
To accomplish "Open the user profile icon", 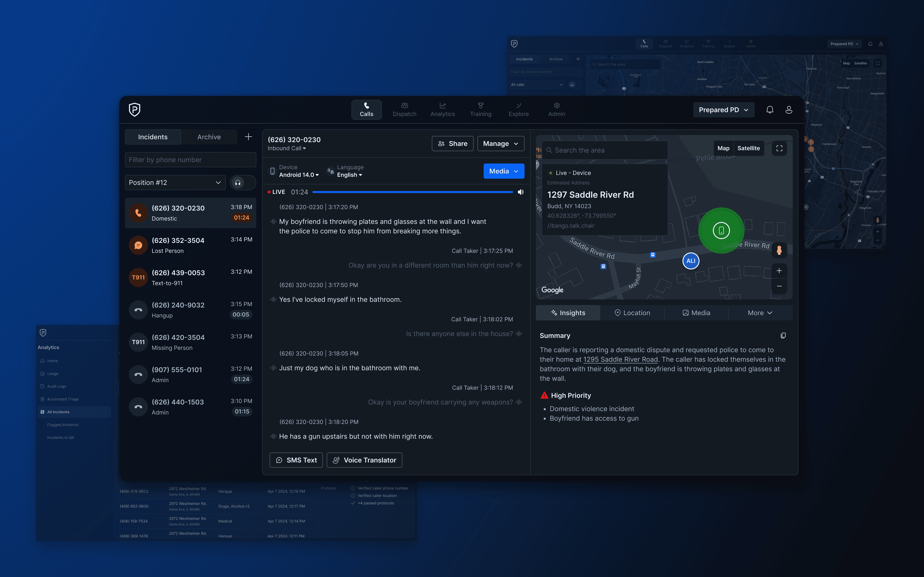I will click(x=788, y=110).
